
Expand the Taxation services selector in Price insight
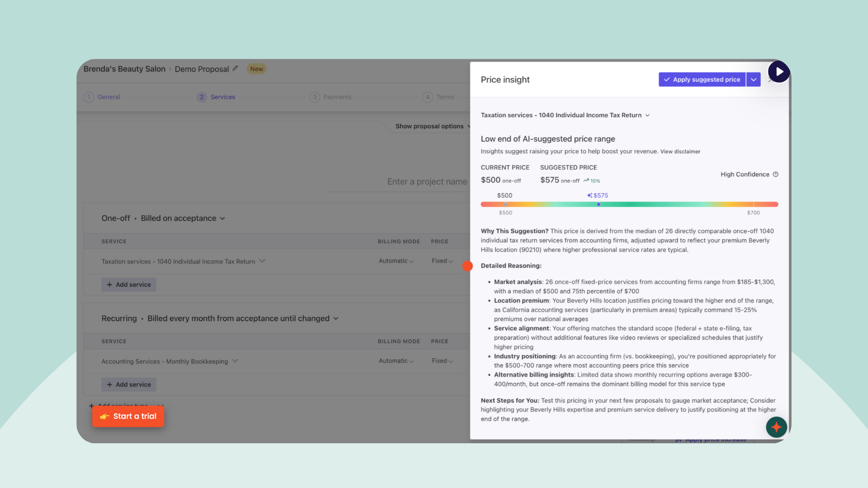click(x=565, y=115)
